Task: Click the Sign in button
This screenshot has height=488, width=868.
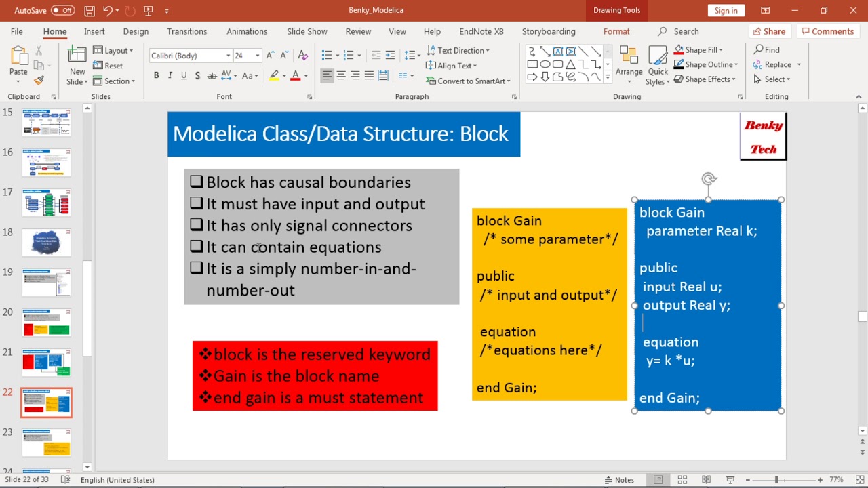Action: [x=726, y=10]
